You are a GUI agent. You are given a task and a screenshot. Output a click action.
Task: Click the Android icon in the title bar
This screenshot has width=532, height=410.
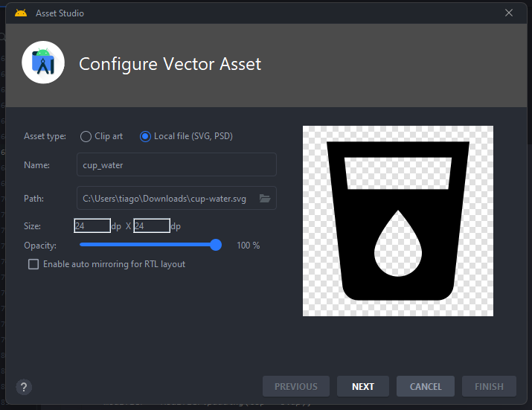tap(21, 13)
